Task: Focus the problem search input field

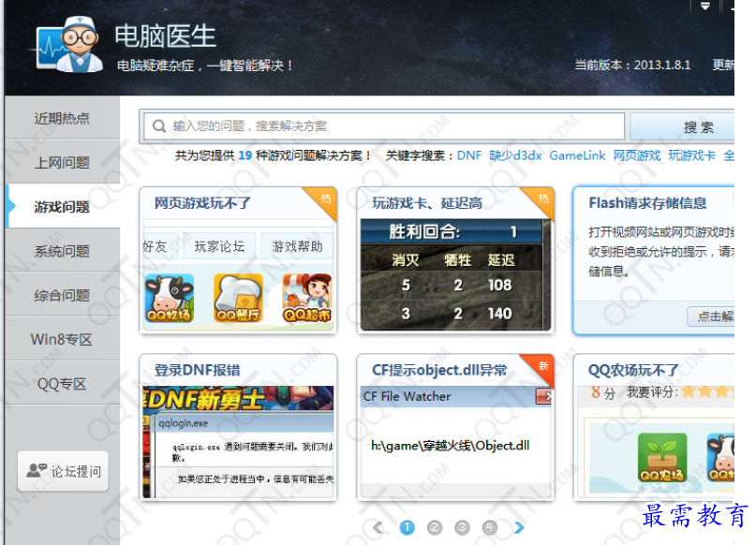Action: (x=384, y=126)
